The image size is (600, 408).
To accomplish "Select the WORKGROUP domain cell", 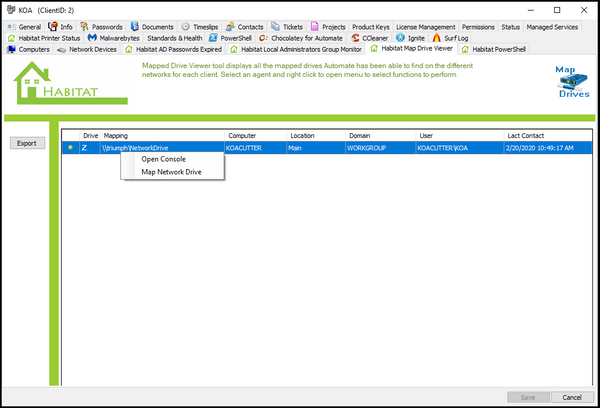I will pos(381,148).
